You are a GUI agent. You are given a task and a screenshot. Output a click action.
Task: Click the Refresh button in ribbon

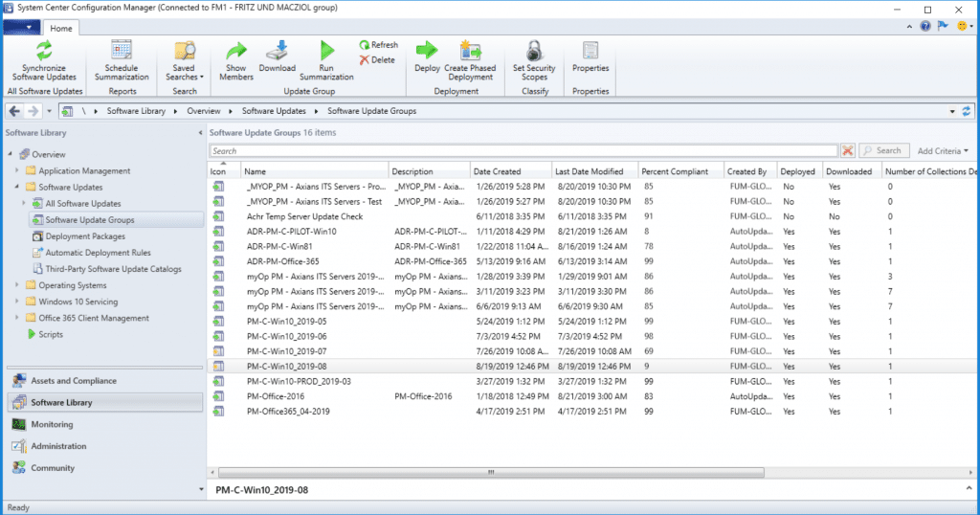pyautogui.click(x=379, y=45)
